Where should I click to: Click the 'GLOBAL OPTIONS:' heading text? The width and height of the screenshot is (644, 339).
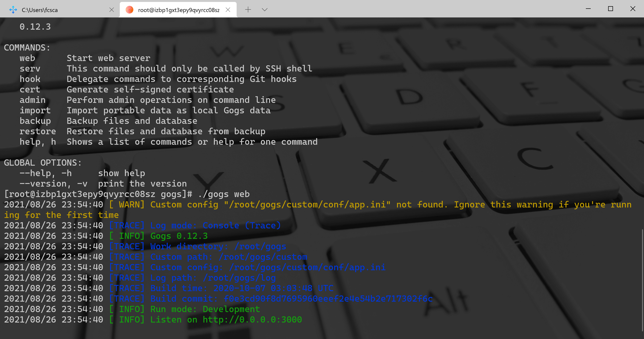point(43,163)
